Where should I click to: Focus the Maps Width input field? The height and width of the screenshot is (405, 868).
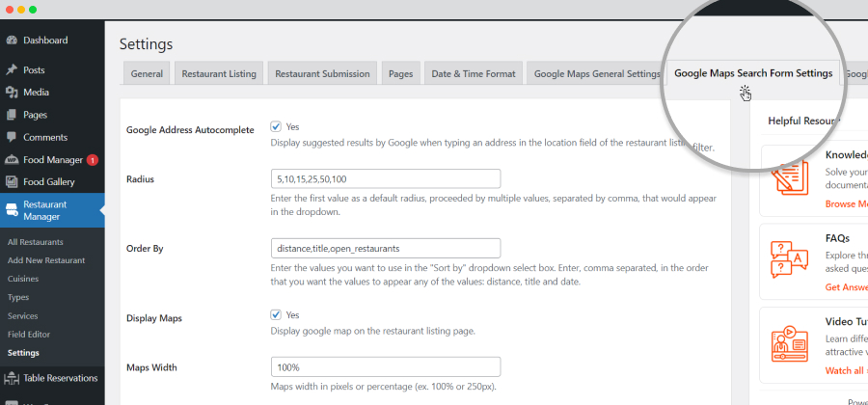386,366
